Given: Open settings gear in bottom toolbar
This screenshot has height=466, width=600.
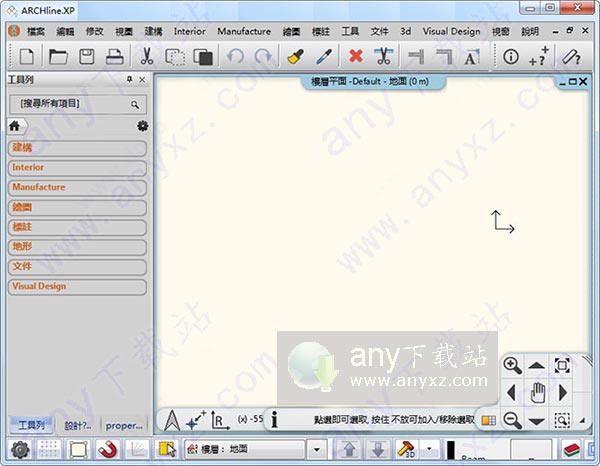Looking at the screenshot, I should pos(20,450).
